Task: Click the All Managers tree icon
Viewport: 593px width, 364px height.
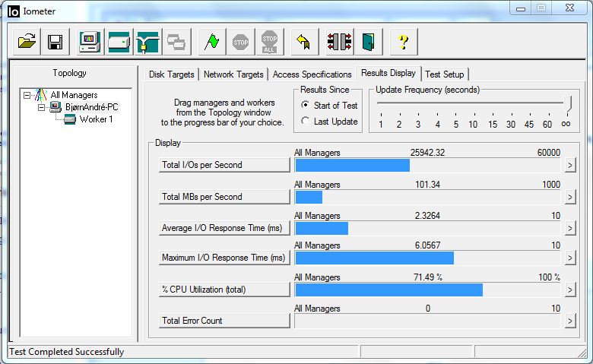Action: (41, 95)
